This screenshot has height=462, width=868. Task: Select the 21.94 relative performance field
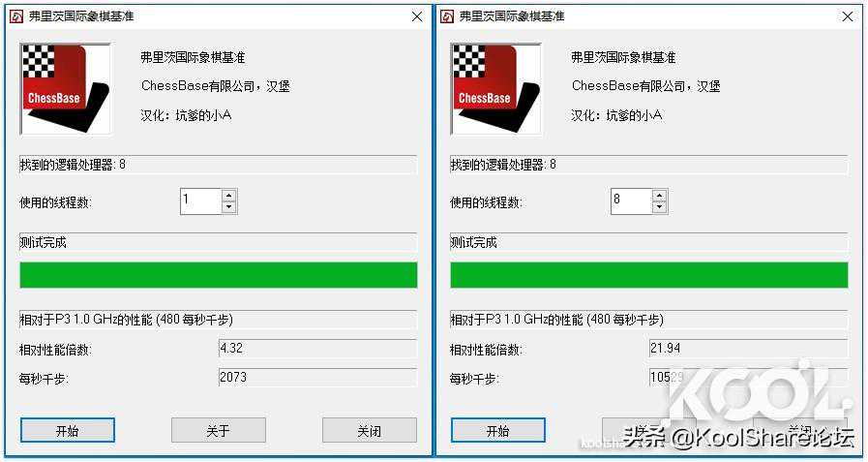coord(748,349)
